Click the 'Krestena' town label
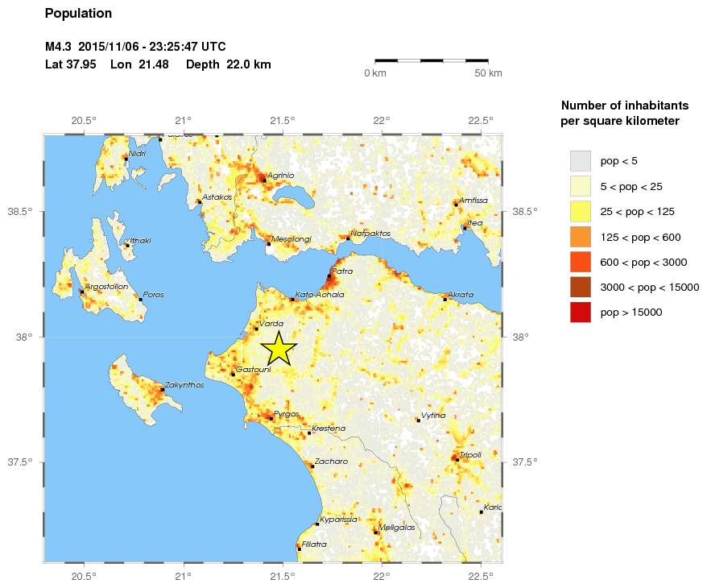Image resolution: width=707 pixels, height=588 pixels. point(329,429)
